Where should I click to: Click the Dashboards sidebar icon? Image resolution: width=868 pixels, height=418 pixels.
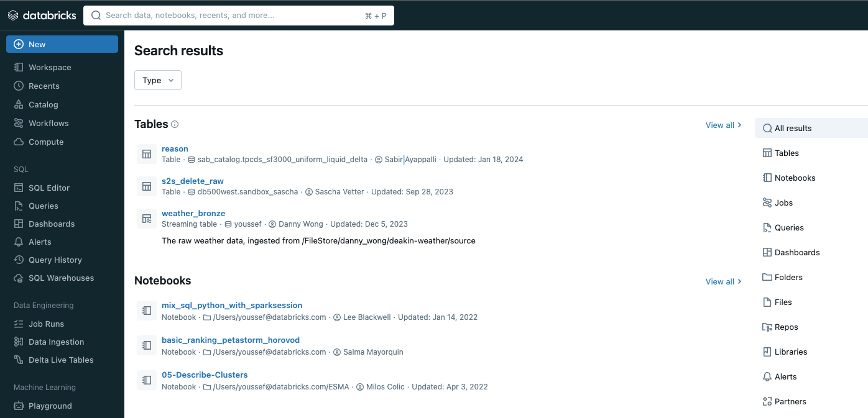[19, 224]
